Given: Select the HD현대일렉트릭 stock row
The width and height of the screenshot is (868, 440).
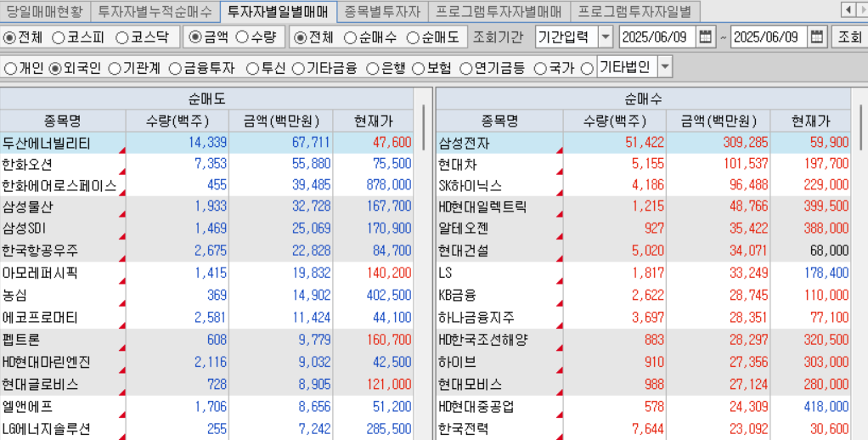Looking at the screenshot, I should 644,206.
